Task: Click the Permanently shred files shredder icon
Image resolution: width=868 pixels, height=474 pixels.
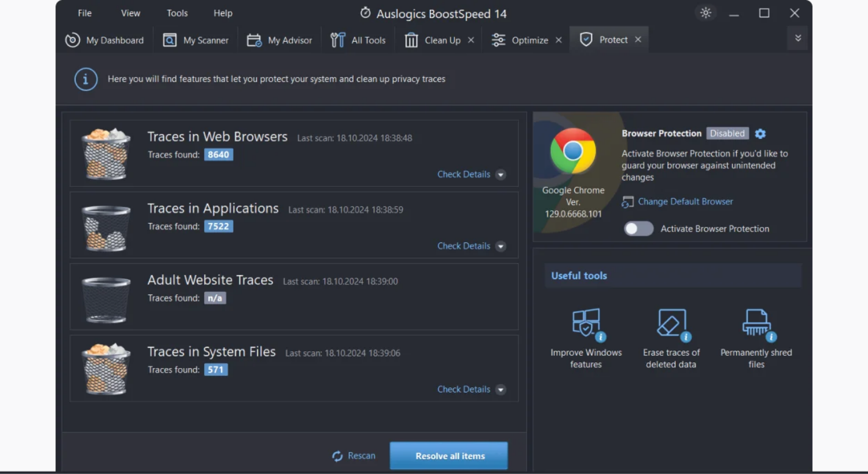Action: click(756, 324)
